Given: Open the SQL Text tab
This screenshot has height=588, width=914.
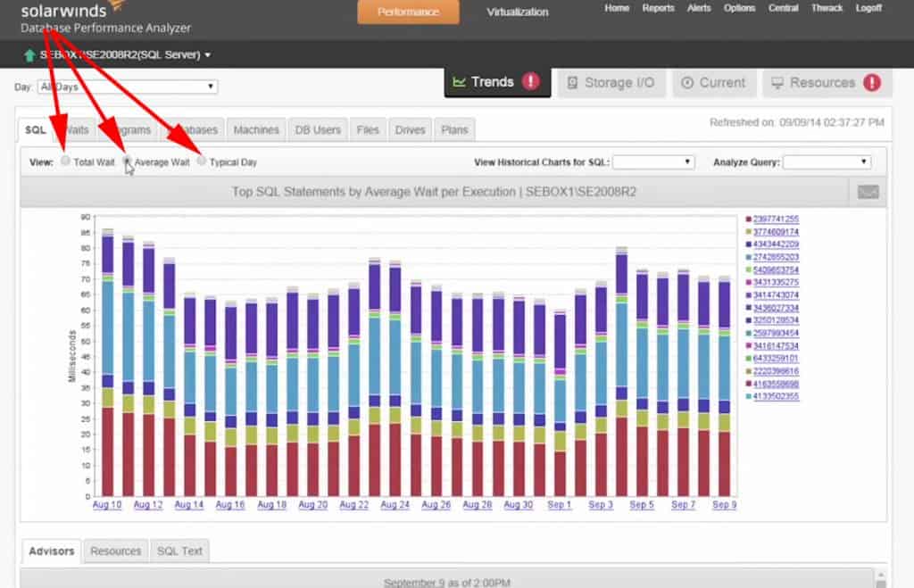Looking at the screenshot, I should (179, 551).
